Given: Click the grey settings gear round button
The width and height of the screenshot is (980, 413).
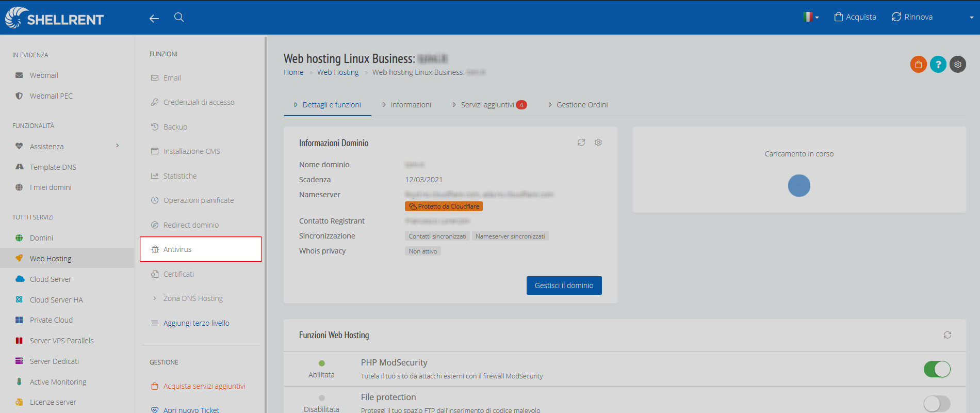Looking at the screenshot, I should click(x=958, y=65).
